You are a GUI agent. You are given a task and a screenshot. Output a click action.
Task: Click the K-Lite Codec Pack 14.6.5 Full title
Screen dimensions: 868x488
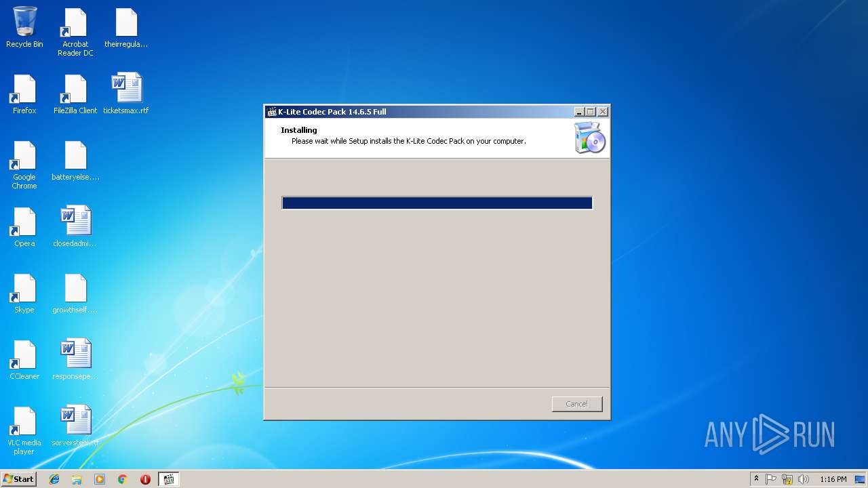click(332, 112)
